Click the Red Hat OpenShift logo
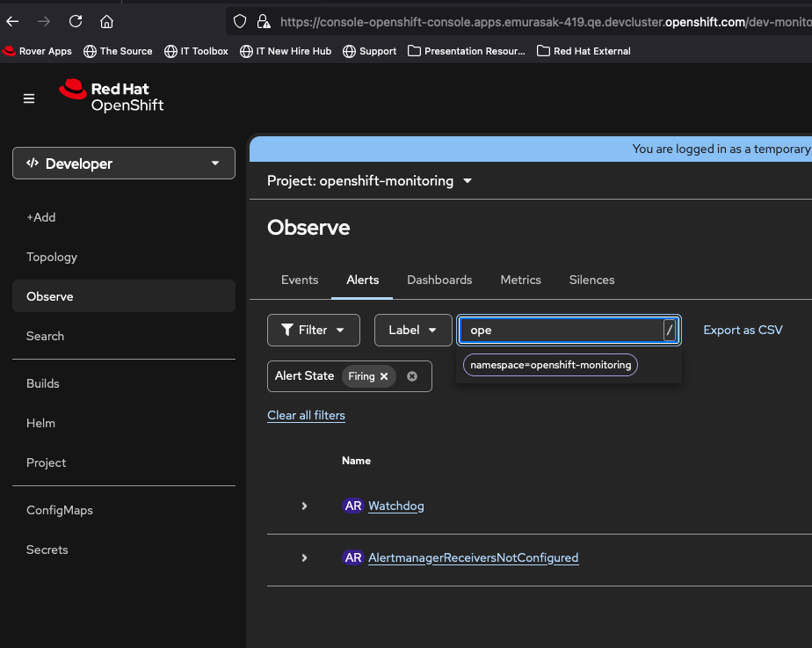 [x=112, y=96]
